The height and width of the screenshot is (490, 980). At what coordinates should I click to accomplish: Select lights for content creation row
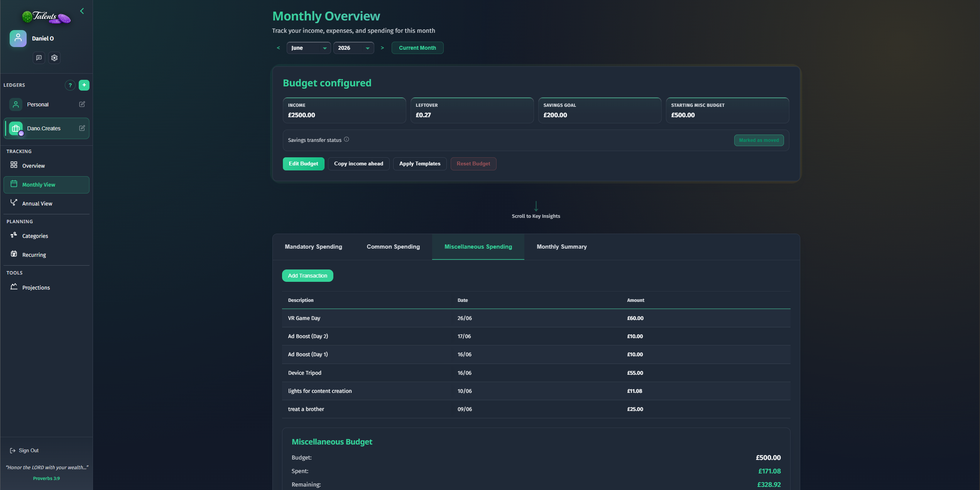(536, 391)
